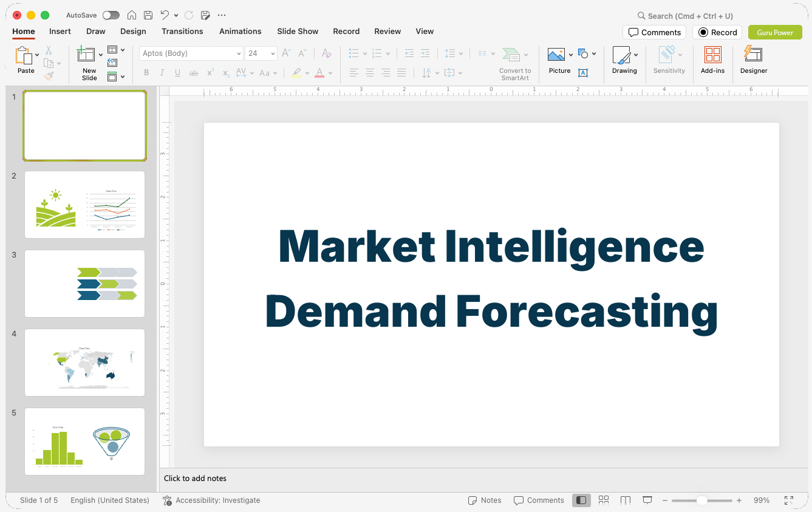Open the Animations tab
The height and width of the screenshot is (512, 812).
(241, 32)
